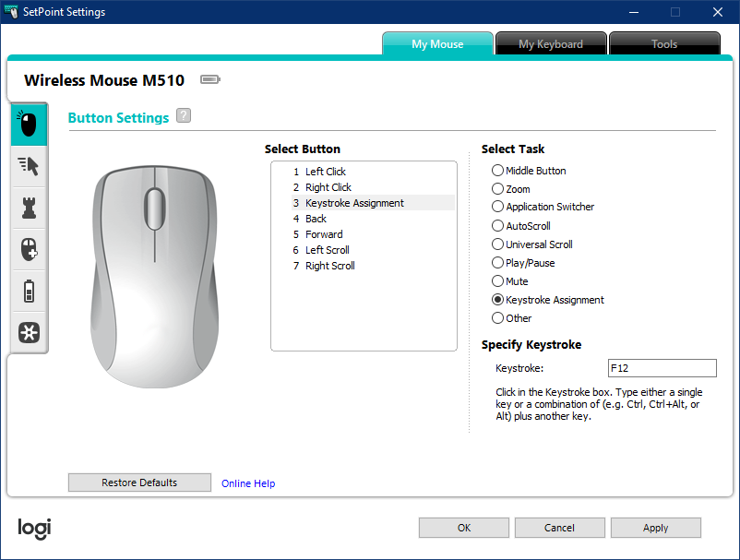Choose the AutoScroll radio button

pos(497,225)
